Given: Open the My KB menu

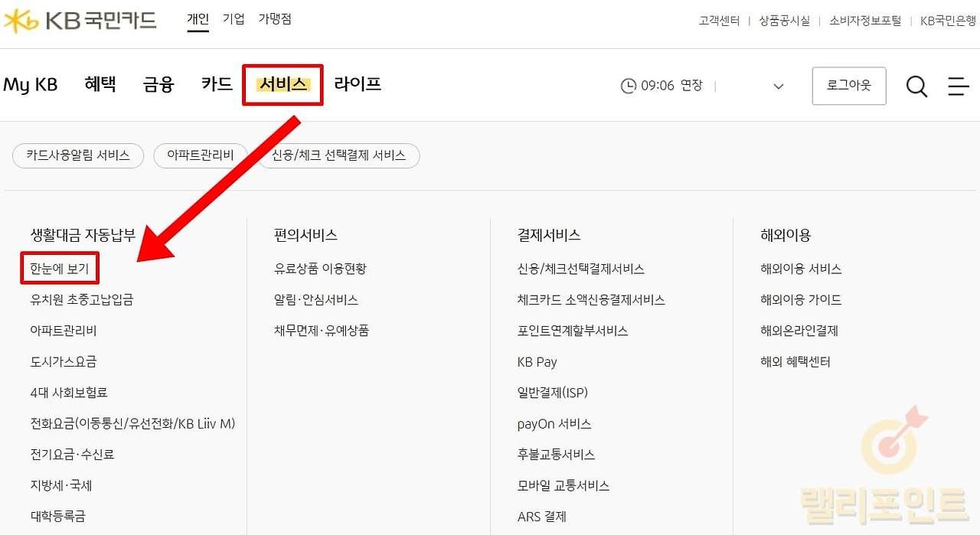Looking at the screenshot, I should pos(31,84).
